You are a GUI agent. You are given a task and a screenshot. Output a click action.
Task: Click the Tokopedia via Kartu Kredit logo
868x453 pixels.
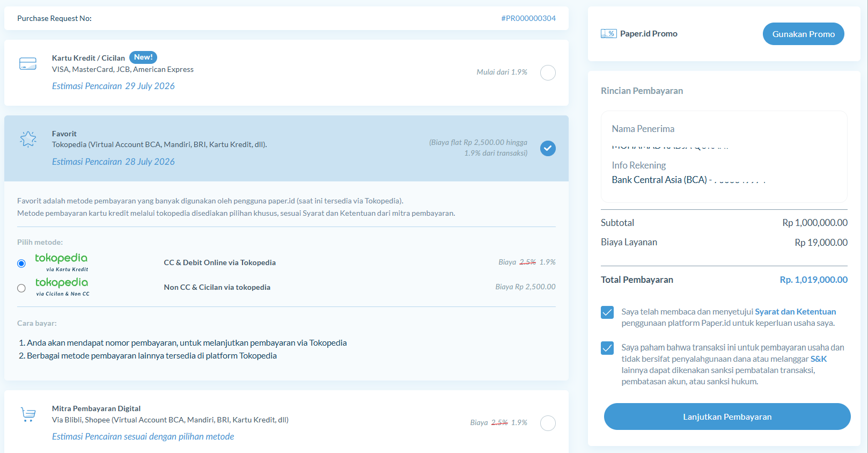click(62, 262)
